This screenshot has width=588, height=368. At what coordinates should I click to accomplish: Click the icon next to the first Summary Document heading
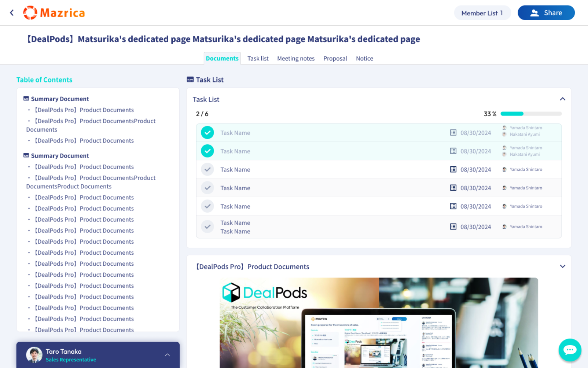point(26,99)
